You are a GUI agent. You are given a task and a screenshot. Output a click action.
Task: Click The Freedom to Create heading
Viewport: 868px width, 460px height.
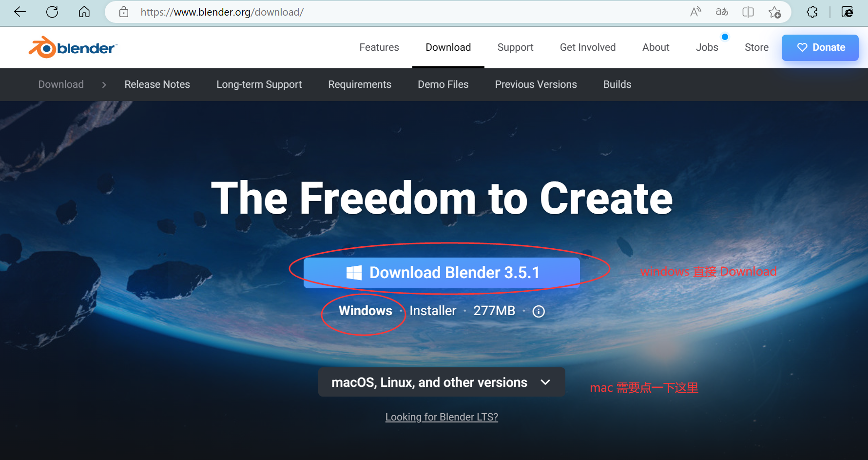point(442,198)
